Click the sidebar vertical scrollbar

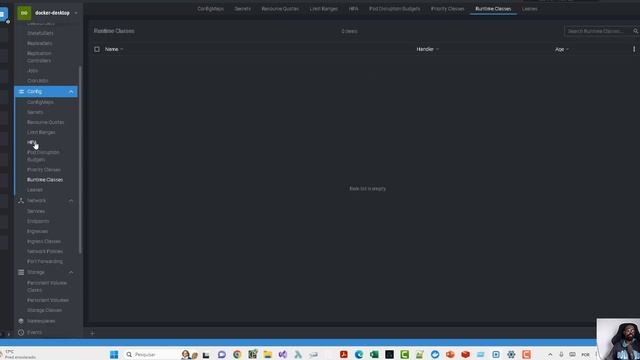[x=80, y=159]
